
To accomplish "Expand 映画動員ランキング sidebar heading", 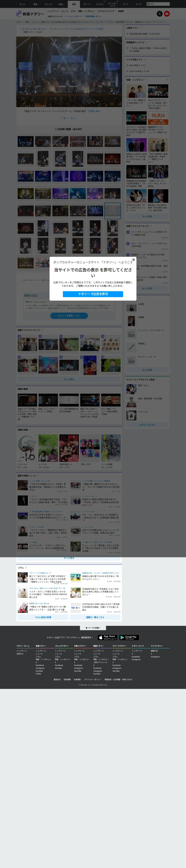I will coord(137,42).
